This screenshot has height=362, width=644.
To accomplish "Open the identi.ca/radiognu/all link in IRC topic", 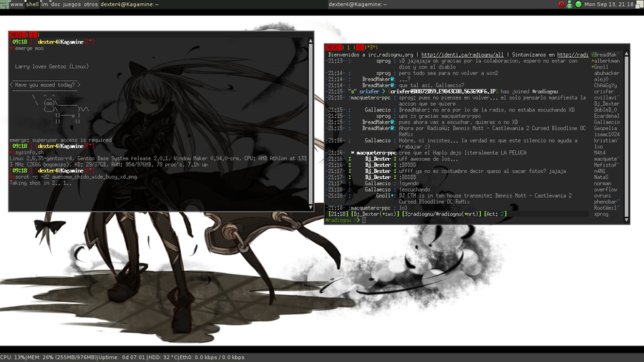I will pyautogui.click(x=462, y=54).
